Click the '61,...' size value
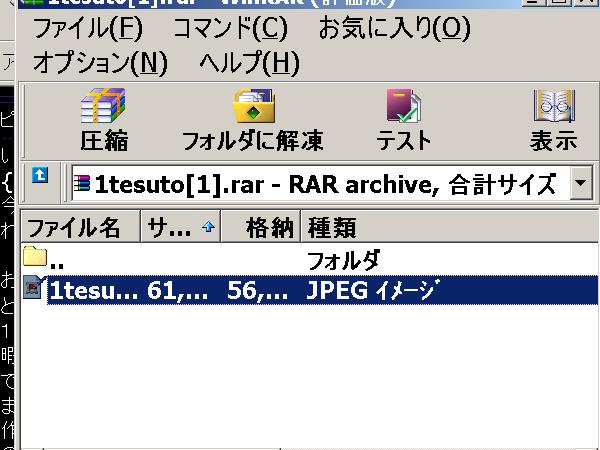This screenshot has height=450, width=600. click(x=178, y=290)
